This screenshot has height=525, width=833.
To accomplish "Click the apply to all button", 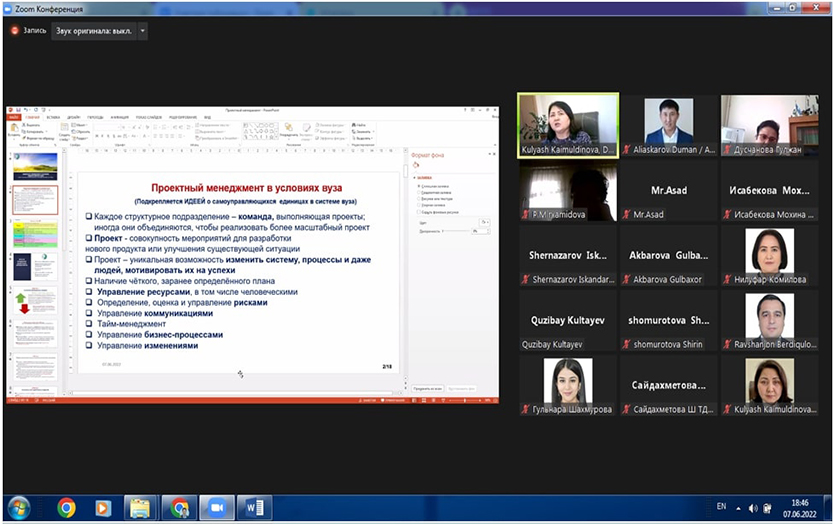I will [427, 387].
